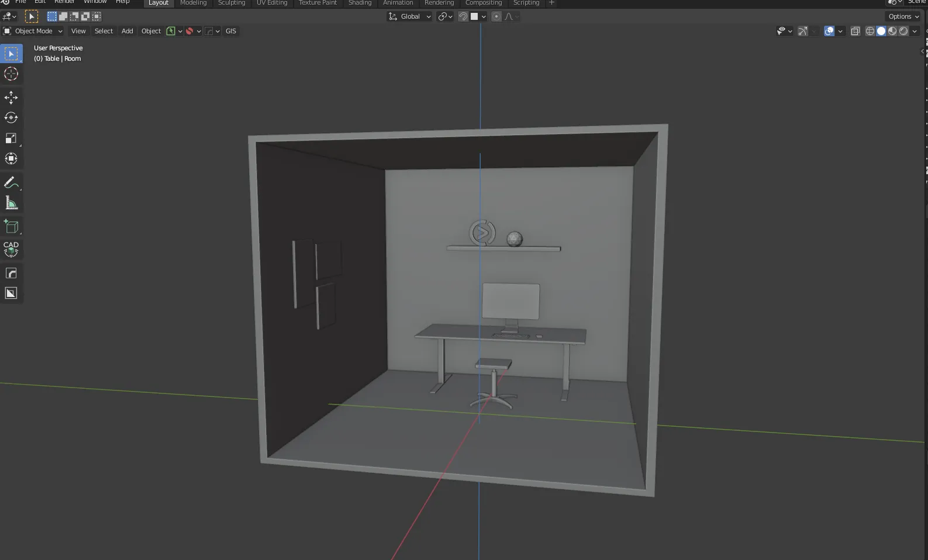Switch to the Sculpting workspace tab
This screenshot has height=560, width=928.
coord(232,3)
